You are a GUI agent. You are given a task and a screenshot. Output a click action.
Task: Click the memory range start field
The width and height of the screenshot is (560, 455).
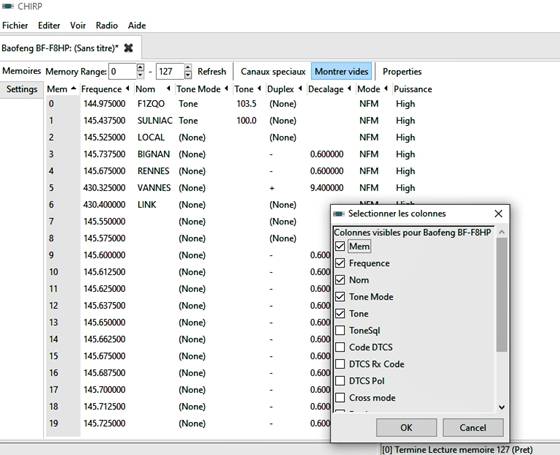tap(122, 71)
